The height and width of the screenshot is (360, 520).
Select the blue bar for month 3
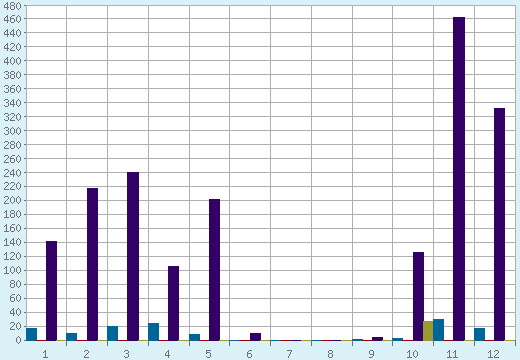point(112,333)
